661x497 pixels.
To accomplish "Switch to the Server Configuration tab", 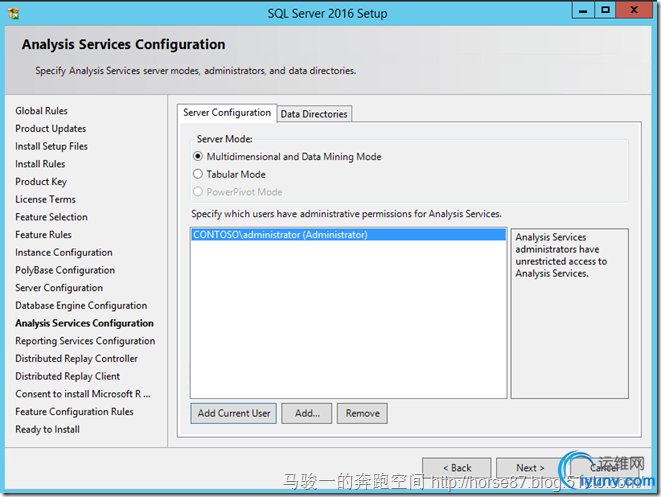I will [x=227, y=113].
